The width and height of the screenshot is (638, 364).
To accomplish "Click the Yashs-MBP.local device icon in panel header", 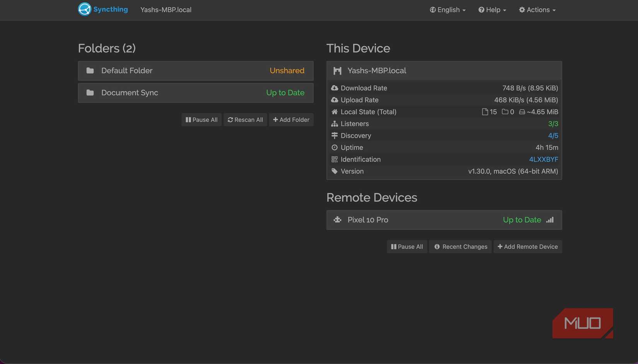I will (x=338, y=71).
